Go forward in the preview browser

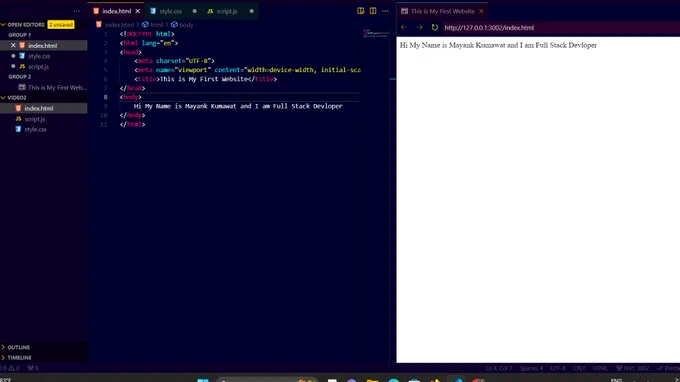(x=419, y=27)
